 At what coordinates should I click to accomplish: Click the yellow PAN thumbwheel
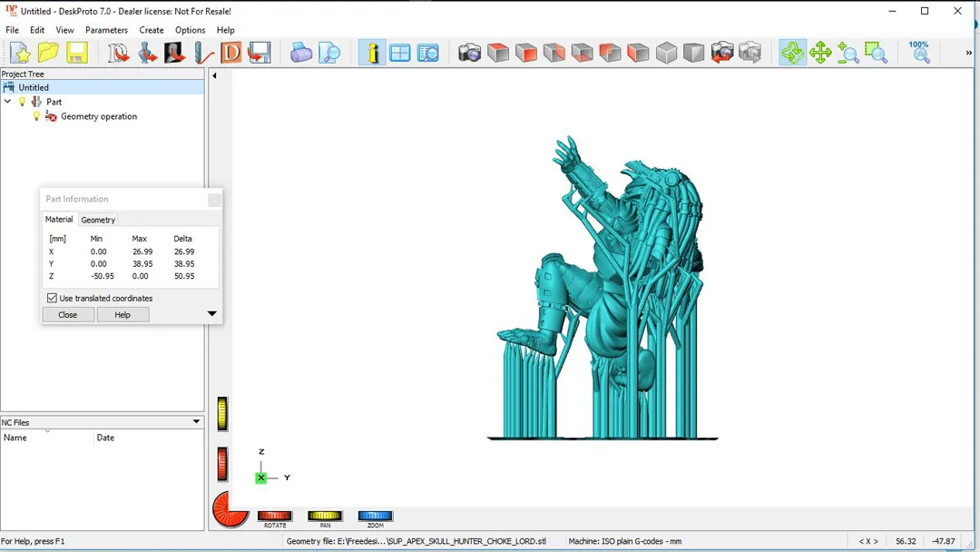325,516
